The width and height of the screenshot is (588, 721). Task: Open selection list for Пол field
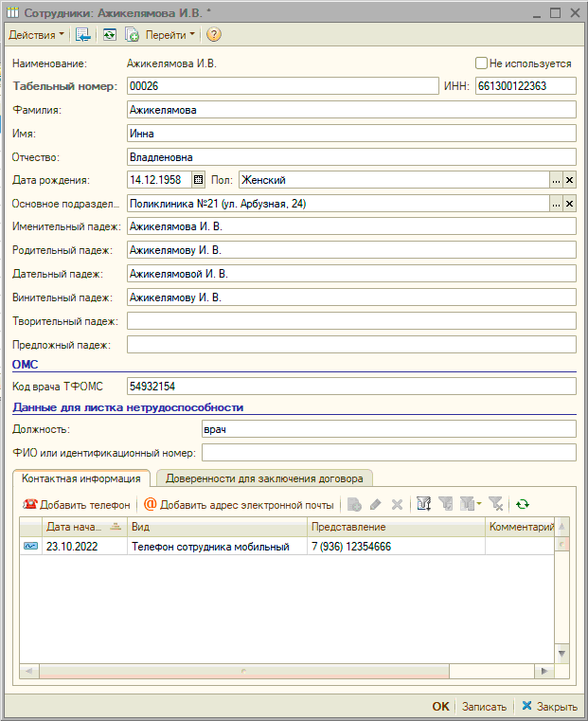pyautogui.click(x=556, y=179)
